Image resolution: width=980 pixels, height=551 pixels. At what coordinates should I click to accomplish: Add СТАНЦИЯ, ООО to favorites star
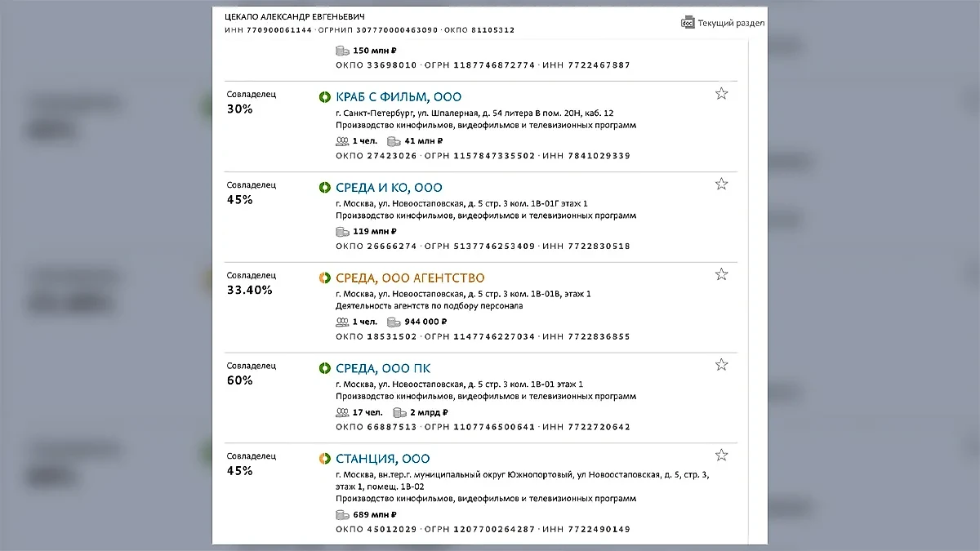pos(721,455)
